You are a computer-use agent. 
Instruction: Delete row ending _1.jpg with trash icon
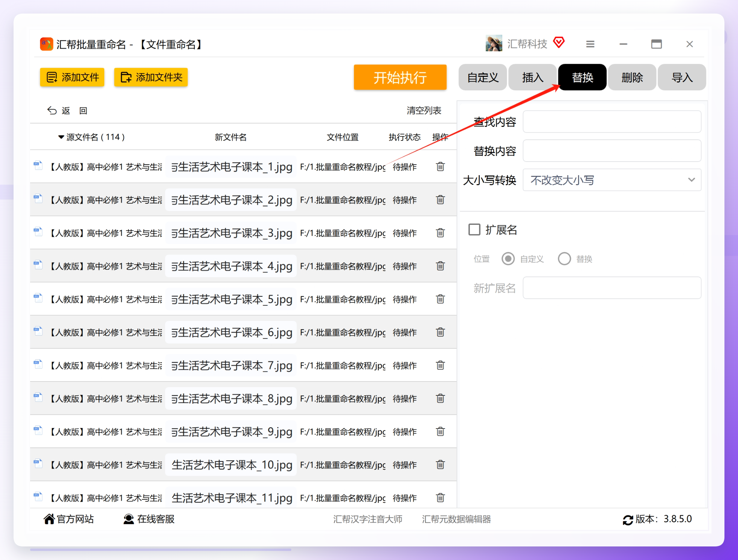point(440,166)
